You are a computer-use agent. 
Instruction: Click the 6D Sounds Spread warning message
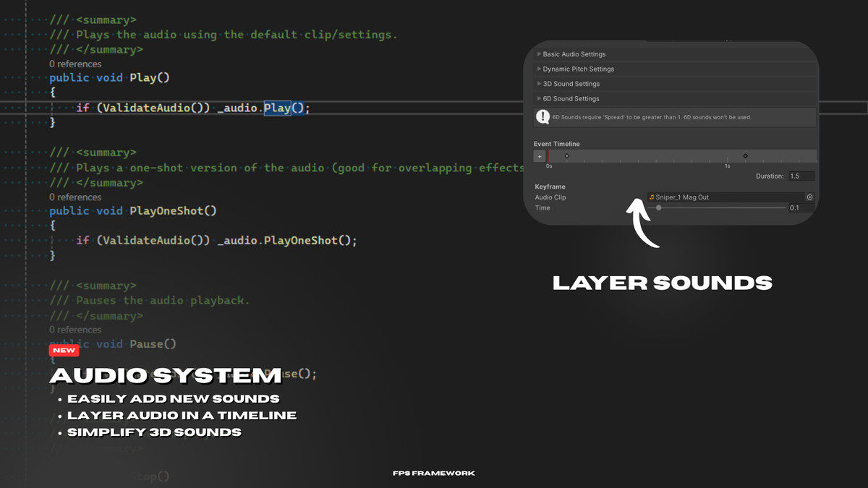651,116
